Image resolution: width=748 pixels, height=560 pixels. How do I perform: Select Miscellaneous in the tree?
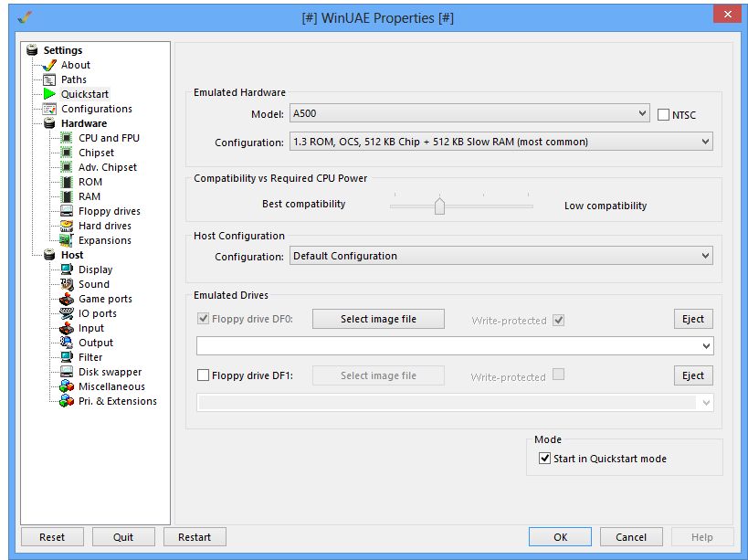(111, 386)
